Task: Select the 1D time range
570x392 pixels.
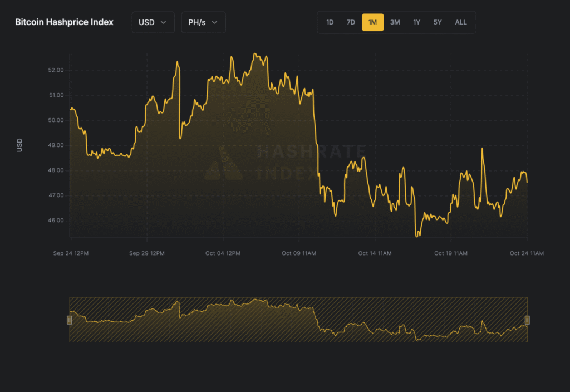Action: pos(330,22)
